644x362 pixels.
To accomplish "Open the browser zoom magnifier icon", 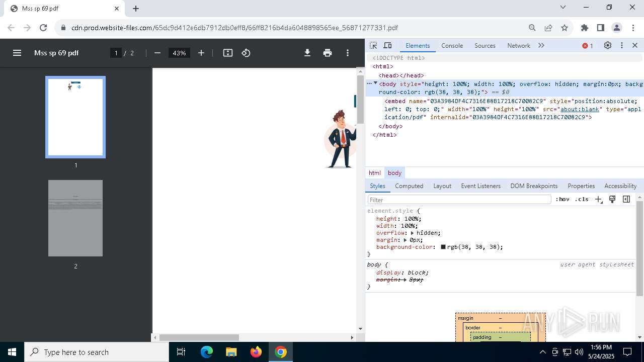I will click(532, 28).
